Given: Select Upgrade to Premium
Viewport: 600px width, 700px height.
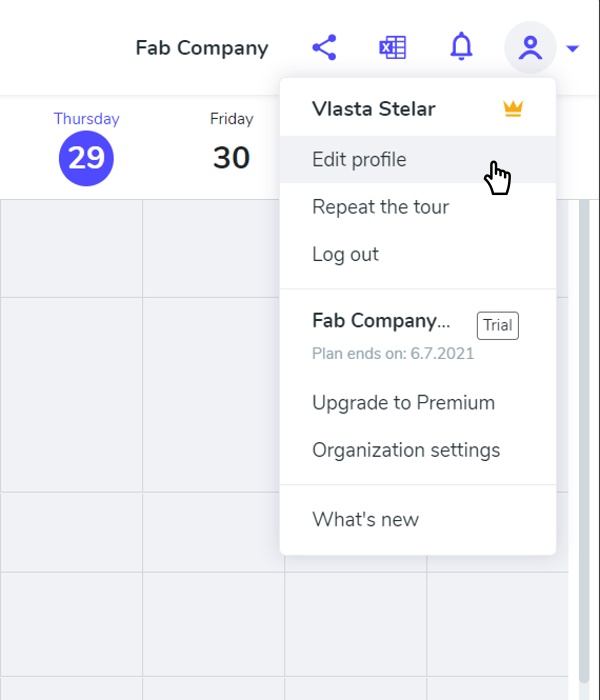Looking at the screenshot, I should [x=403, y=403].
